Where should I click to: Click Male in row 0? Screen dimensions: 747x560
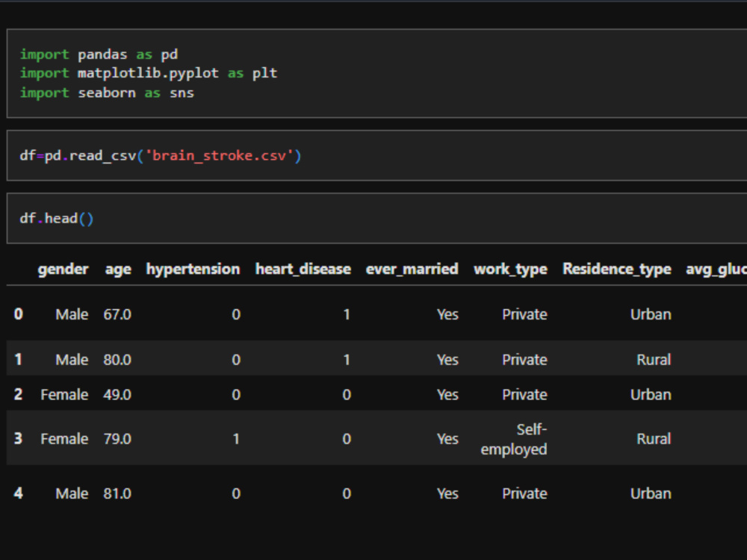pyautogui.click(x=72, y=314)
